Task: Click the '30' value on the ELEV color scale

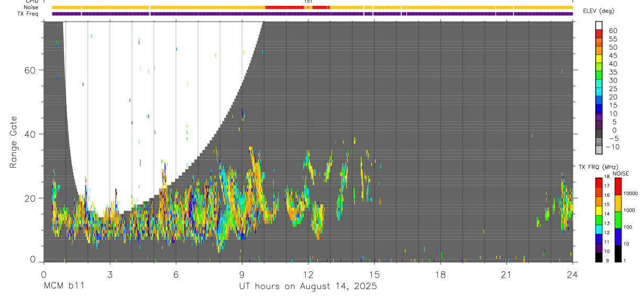Action: [x=613, y=80]
